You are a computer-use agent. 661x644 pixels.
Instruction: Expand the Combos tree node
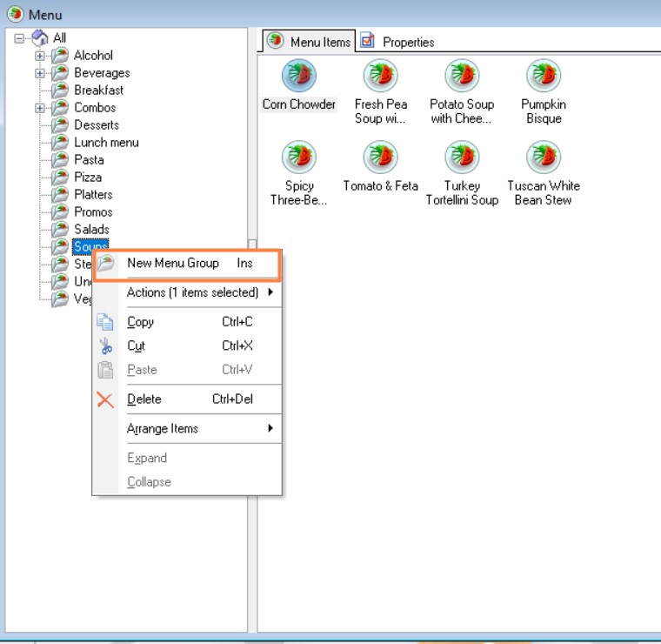(x=40, y=108)
